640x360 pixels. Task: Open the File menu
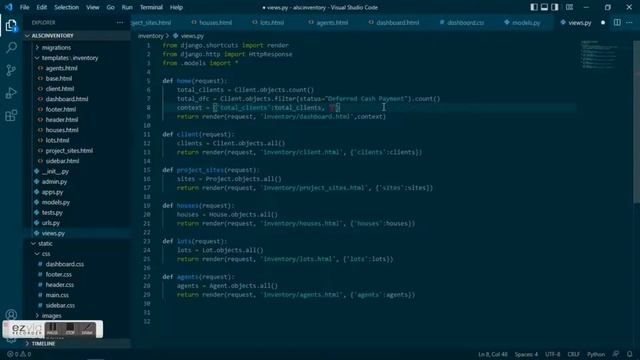[24, 7]
